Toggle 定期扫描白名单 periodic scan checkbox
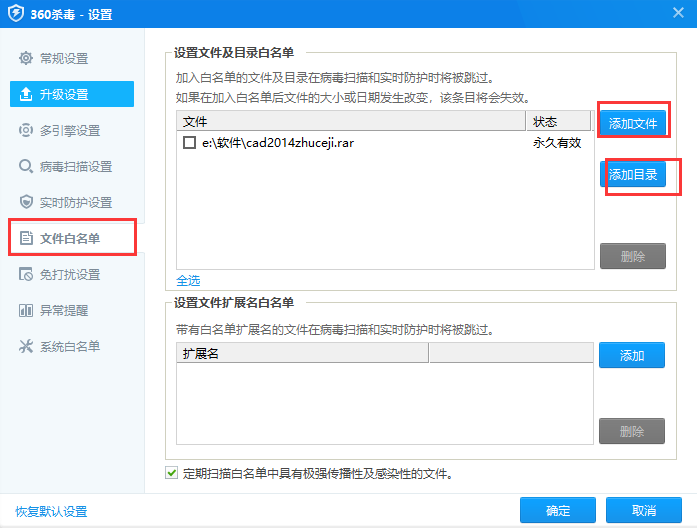Screen dimensions: 697x528 click(170, 473)
